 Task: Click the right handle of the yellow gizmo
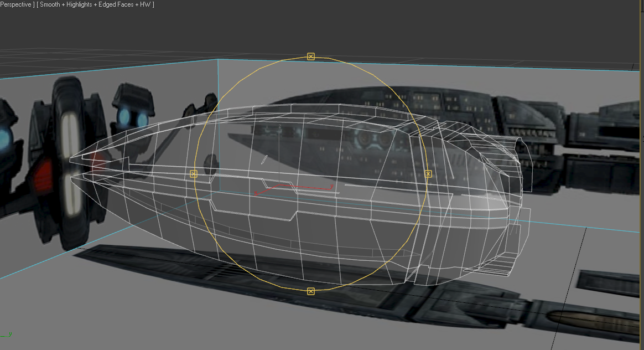(x=428, y=174)
